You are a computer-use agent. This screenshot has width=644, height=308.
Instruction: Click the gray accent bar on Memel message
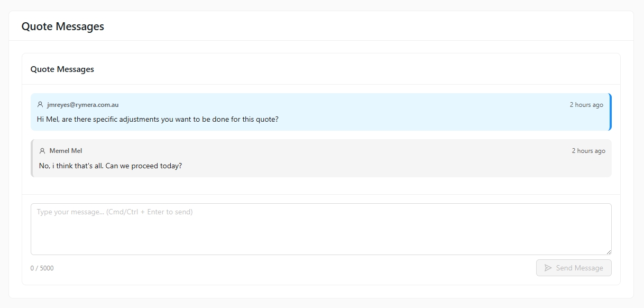coord(32,158)
